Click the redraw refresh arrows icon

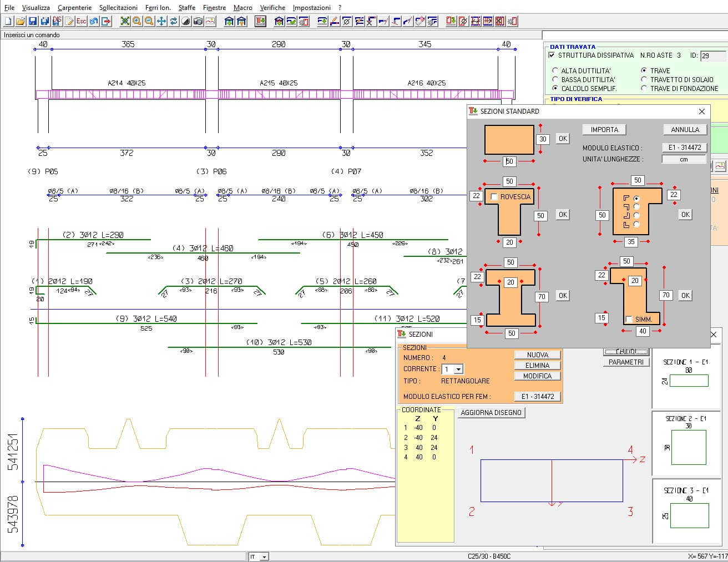click(174, 21)
